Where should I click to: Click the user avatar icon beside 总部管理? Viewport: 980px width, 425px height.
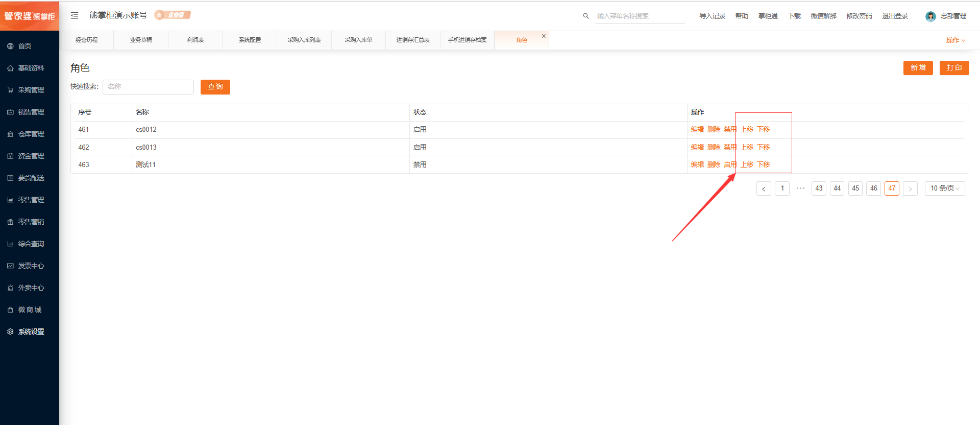coord(930,16)
